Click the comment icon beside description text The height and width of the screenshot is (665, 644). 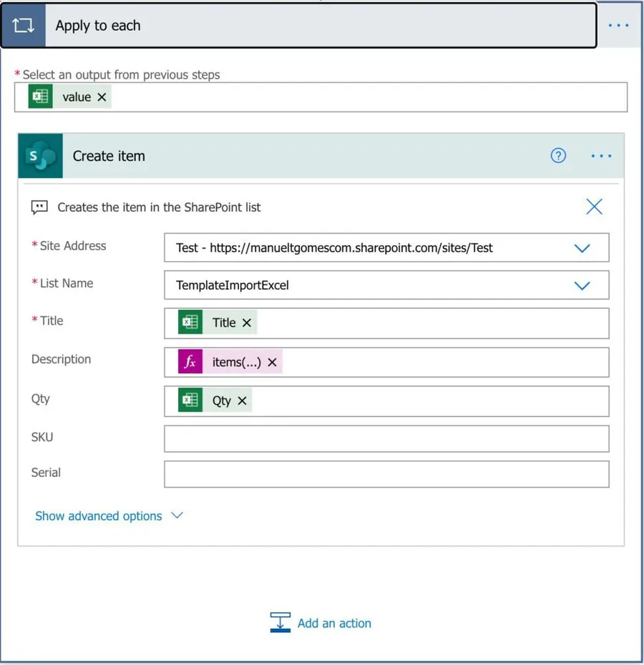39,207
